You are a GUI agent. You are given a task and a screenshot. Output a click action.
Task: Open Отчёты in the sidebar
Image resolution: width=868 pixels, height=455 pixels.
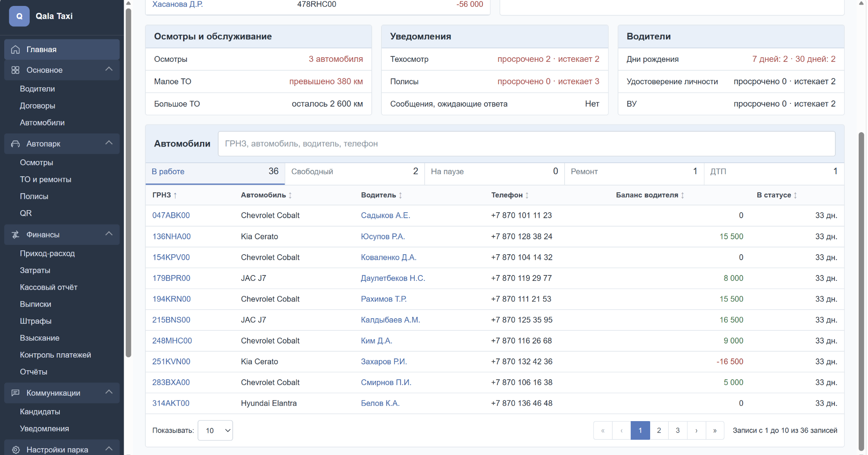33,372
